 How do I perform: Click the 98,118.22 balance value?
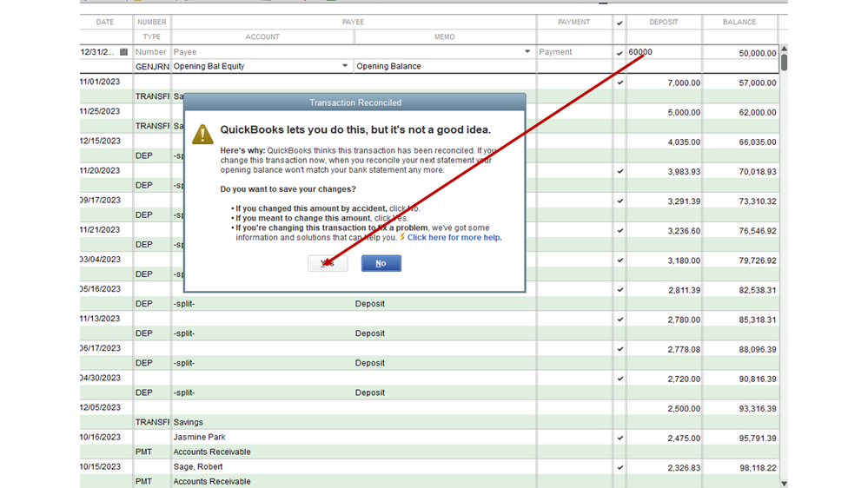pos(758,468)
